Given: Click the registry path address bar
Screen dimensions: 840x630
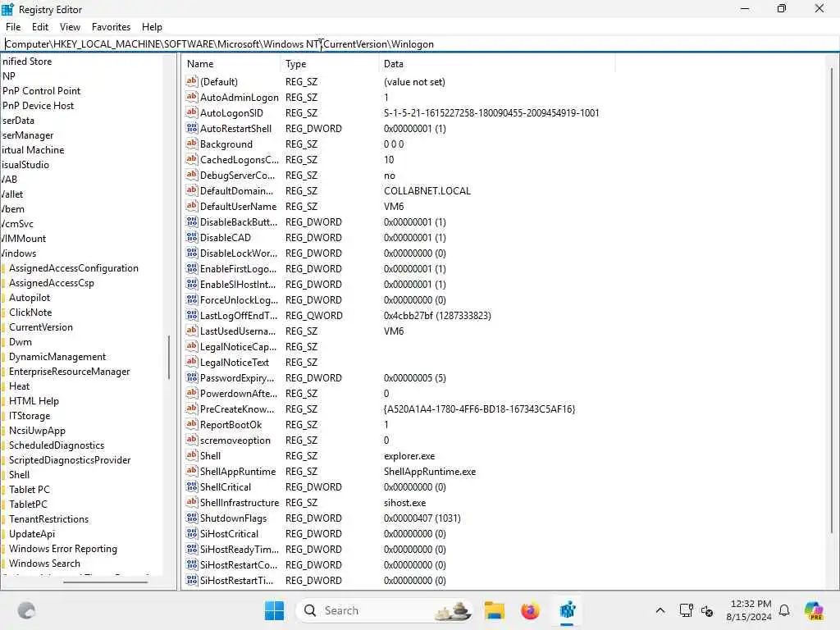Looking at the screenshot, I should coord(420,44).
